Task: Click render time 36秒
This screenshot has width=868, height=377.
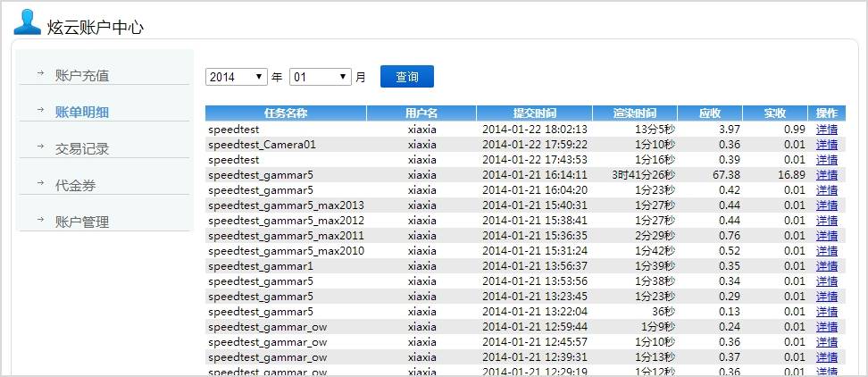Action: 664,312
